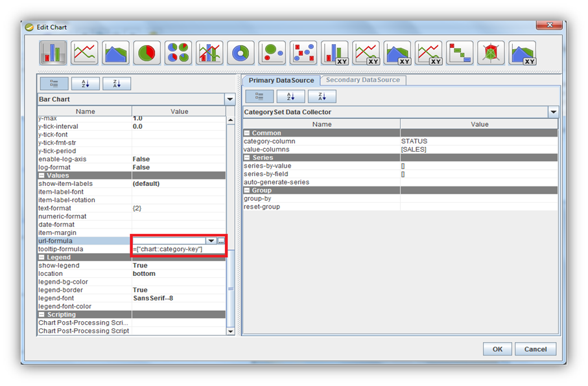588x386 pixels.
Task: Sort chart properties ascending A to Z
Action: [85, 84]
